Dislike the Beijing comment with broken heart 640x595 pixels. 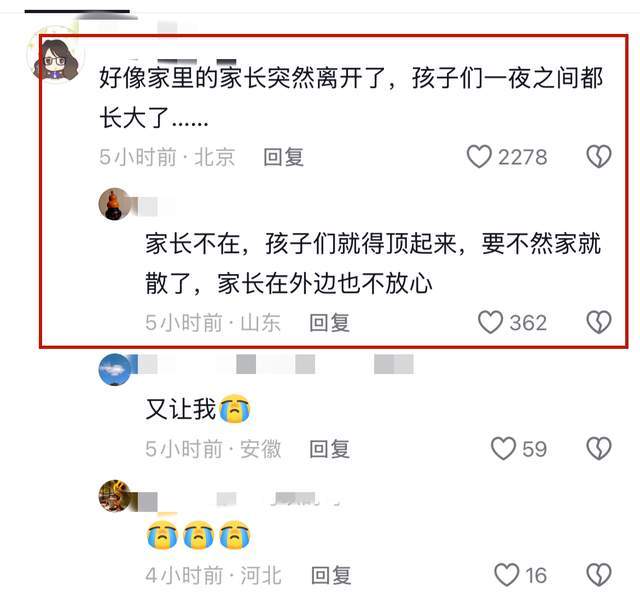click(598, 157)
